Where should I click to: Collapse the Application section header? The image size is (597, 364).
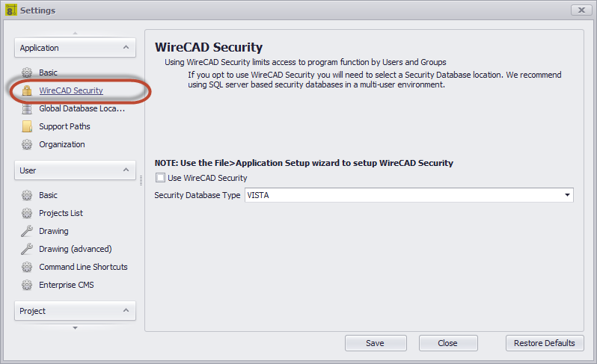tap(75, 48)
